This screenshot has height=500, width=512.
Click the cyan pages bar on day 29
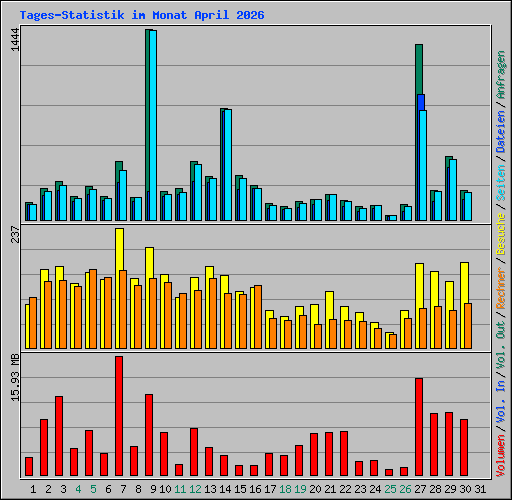[453, 190]
